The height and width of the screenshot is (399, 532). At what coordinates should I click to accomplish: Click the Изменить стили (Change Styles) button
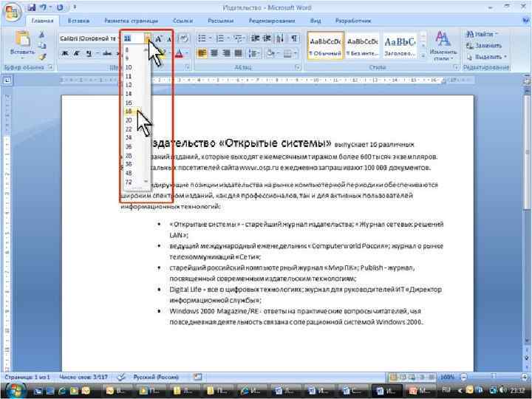(x=443, y=47)
